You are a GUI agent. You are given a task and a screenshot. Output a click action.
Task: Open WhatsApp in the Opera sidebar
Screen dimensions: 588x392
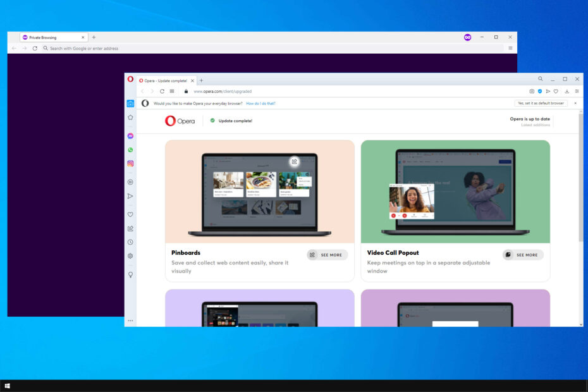[x=130, y=150]
